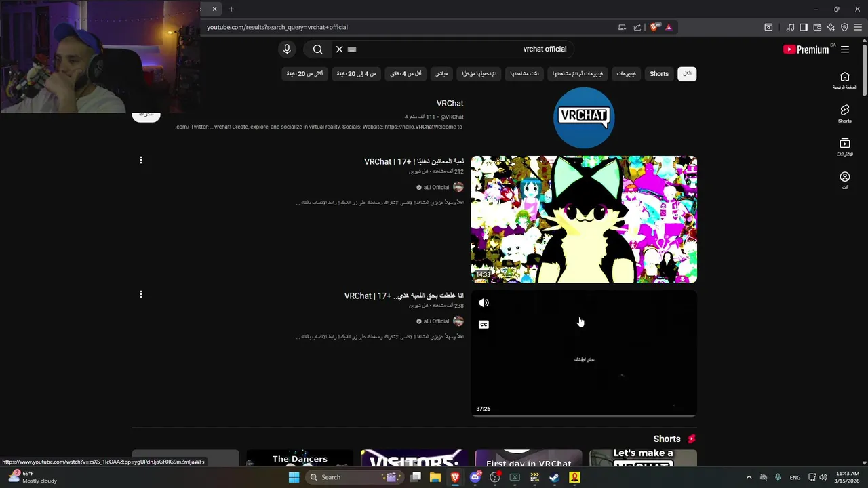Screen dimensions: 868x488
Task: Click the Windows taskbar Search box
Action: [354, 477]
